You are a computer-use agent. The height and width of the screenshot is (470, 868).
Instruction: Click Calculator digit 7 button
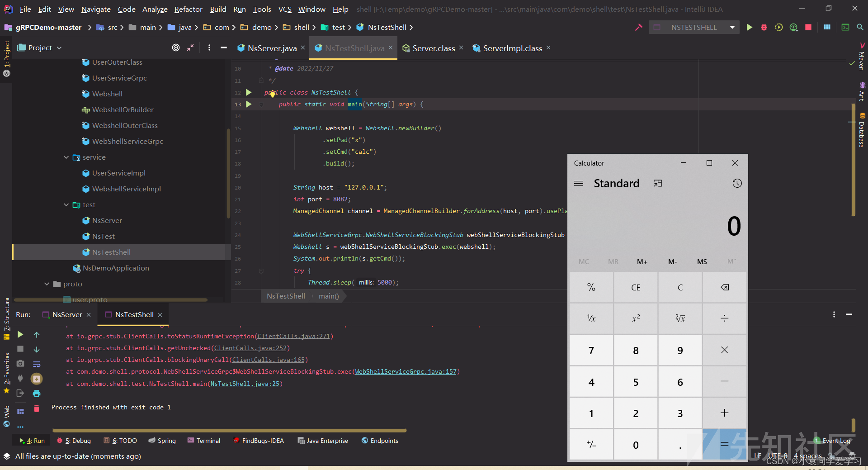pyautogui.click(x=591, y=351)
